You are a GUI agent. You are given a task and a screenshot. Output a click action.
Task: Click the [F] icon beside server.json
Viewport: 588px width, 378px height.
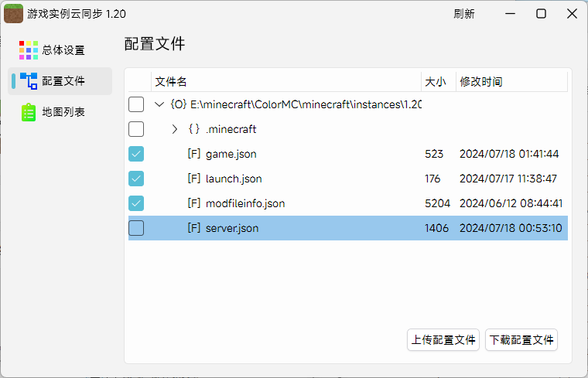pos(194,228)
